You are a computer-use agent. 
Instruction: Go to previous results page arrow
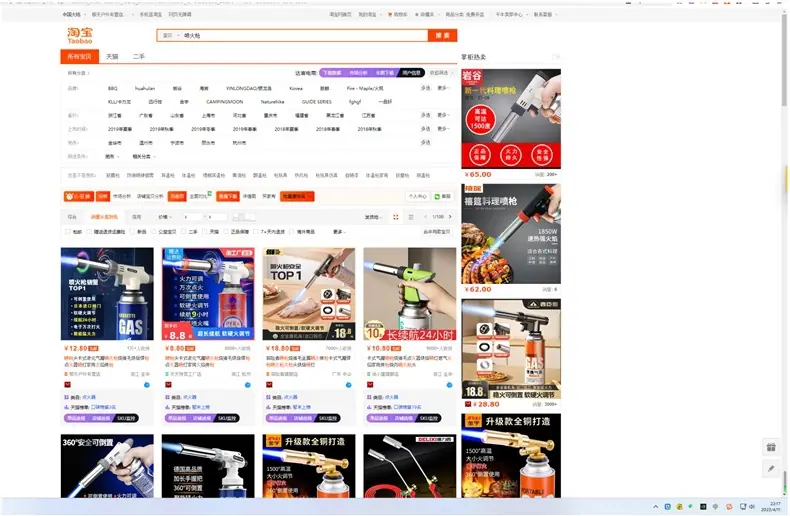426,217
